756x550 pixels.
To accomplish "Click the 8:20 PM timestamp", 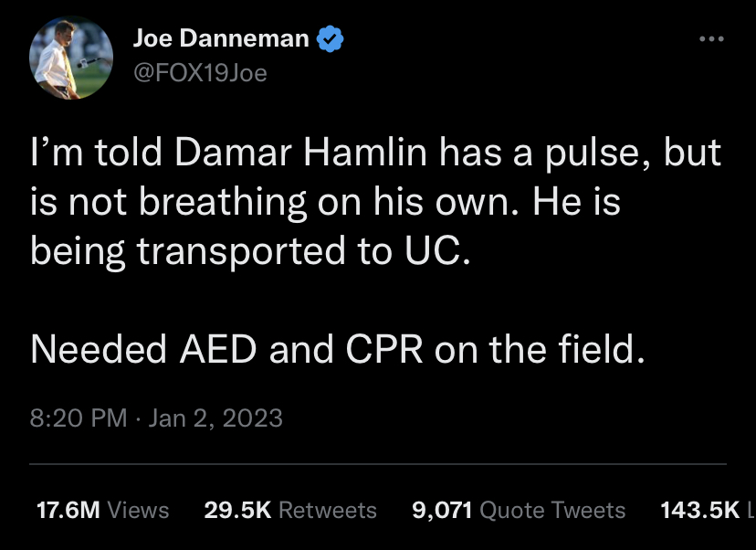I will [x=79, y=418].
